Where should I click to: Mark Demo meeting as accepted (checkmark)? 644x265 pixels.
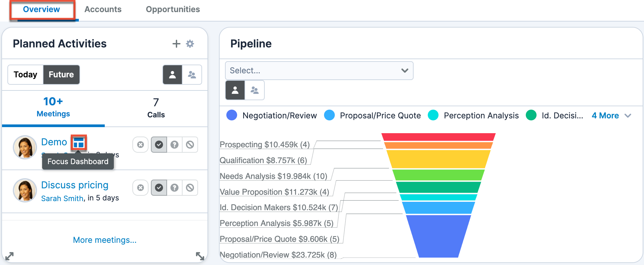pos(159,145)
